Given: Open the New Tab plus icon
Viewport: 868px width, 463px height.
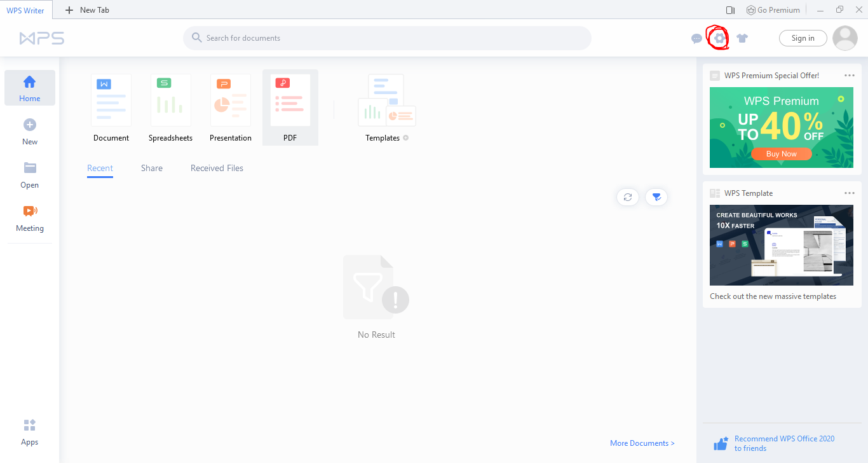Looking at the screenshot, I should pos(70,10).
